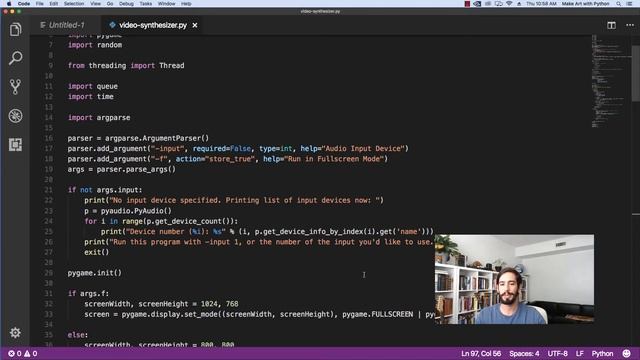Change end-of-line sequence via LF
The width and height of the screenshot is (640, 360).
(x=580, y=353)
